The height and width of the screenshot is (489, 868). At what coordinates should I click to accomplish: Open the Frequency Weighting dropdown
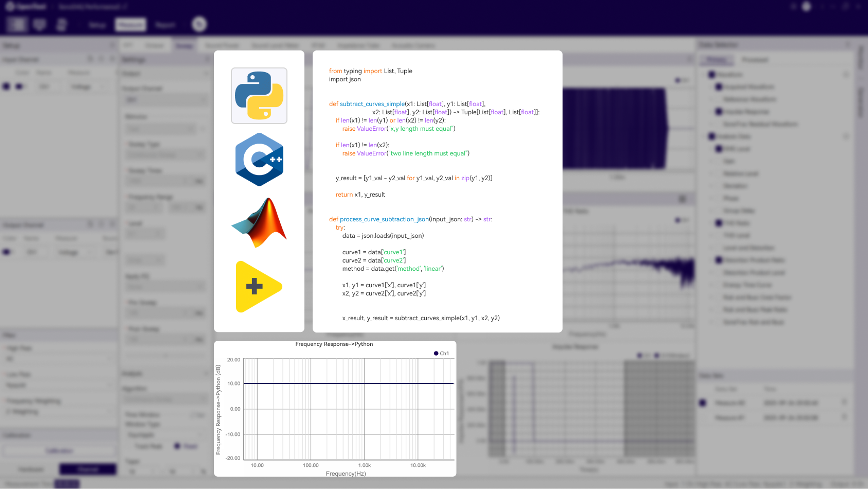tap(59, 412)
